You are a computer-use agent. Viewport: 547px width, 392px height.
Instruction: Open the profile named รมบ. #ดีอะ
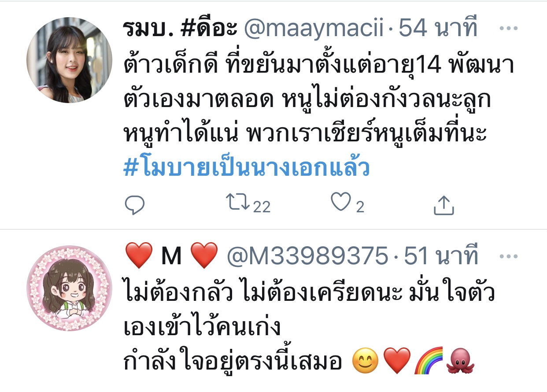pos(181,29)
